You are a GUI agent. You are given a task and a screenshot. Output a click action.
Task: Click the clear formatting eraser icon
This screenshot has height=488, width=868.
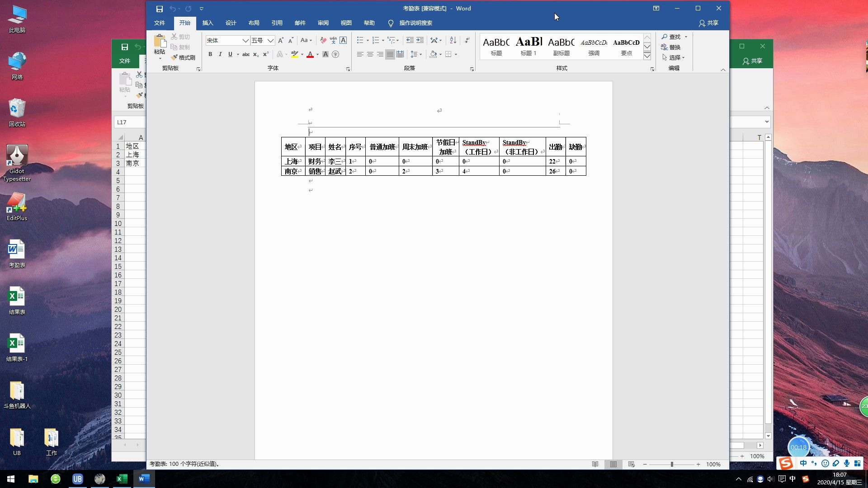click(x=323, y=40)
